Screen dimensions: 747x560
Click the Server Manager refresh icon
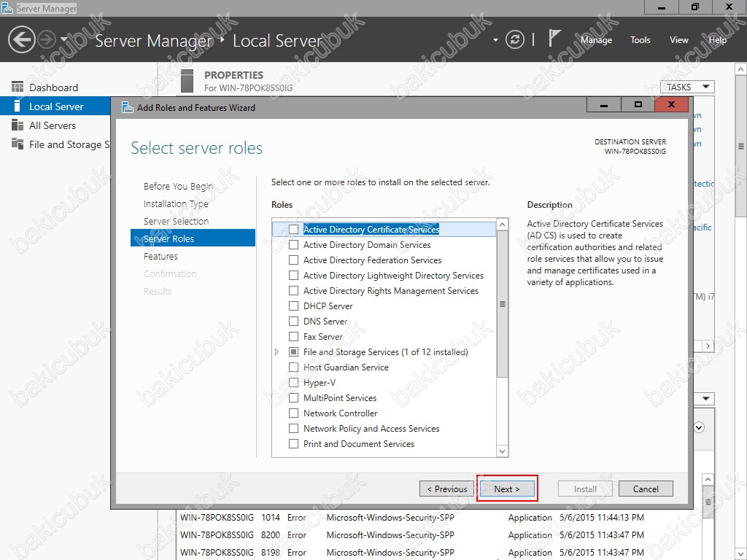[514, 39]
